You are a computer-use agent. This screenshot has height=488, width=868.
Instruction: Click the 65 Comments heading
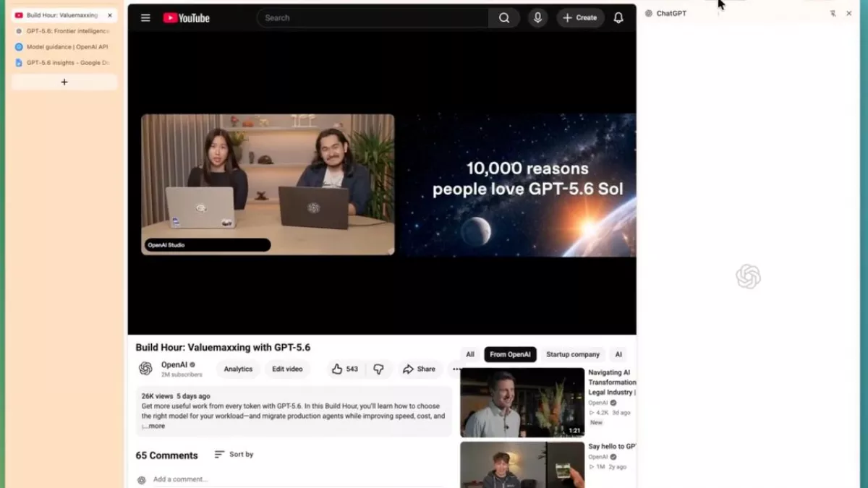[166, 455]
